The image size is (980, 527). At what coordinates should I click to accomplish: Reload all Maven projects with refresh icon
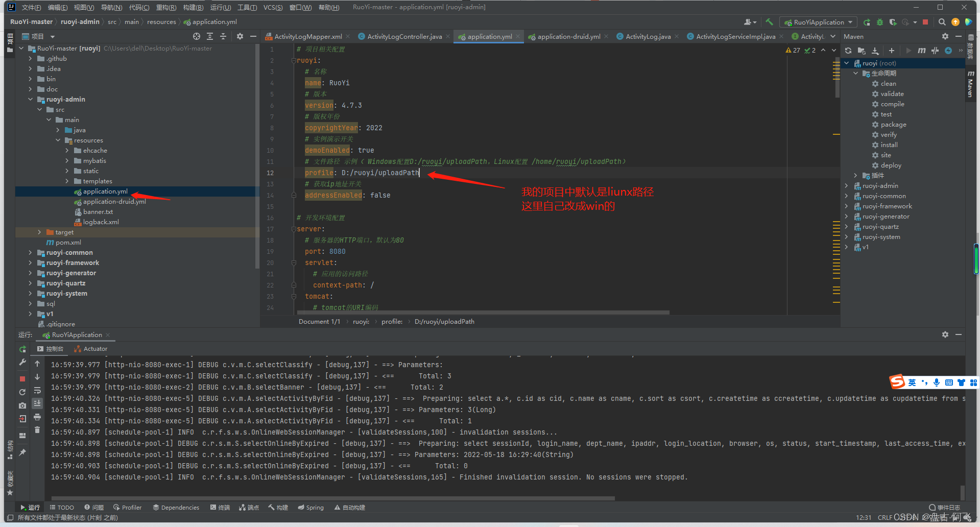pyautogui.click(x=848, y=51)
